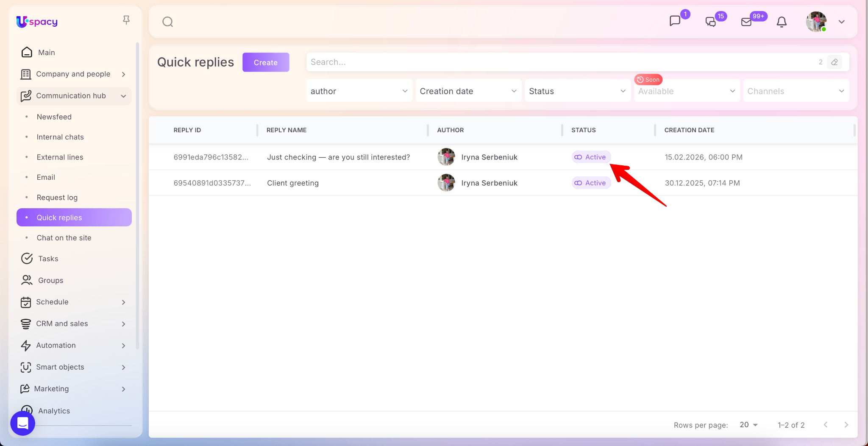Click the global search magnifier icon
Screen dimensions: 868x446
pyautogui.click(x=168, y=22)
